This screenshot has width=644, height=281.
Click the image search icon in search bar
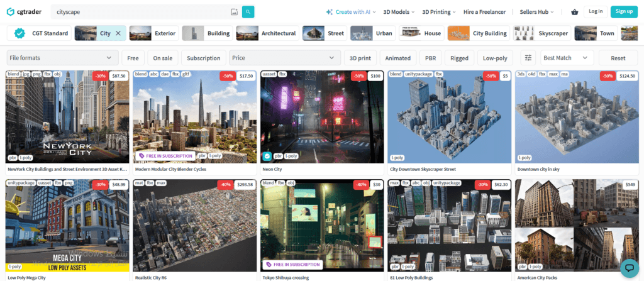pyautogui.click(x=234, y=12)
